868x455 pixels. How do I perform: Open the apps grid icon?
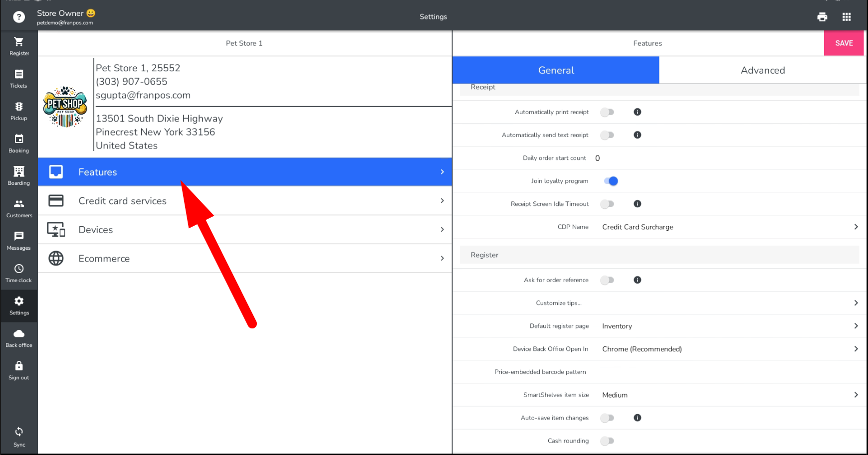coord(847,17)
